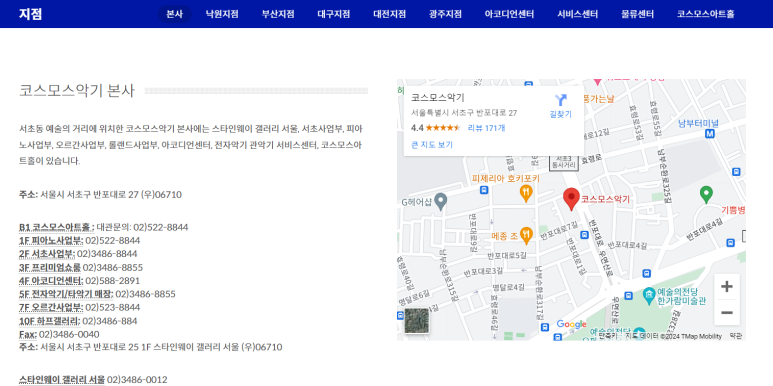773x386 pixels.
Task: Click the 스타인웨이 갤러리 서울 label at bottom
Action: click(x=62, y=380)
